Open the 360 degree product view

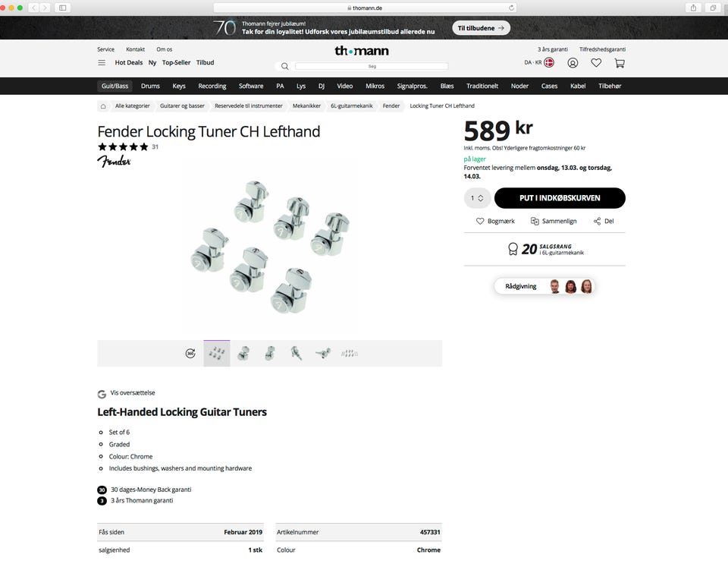coord(190,354)
